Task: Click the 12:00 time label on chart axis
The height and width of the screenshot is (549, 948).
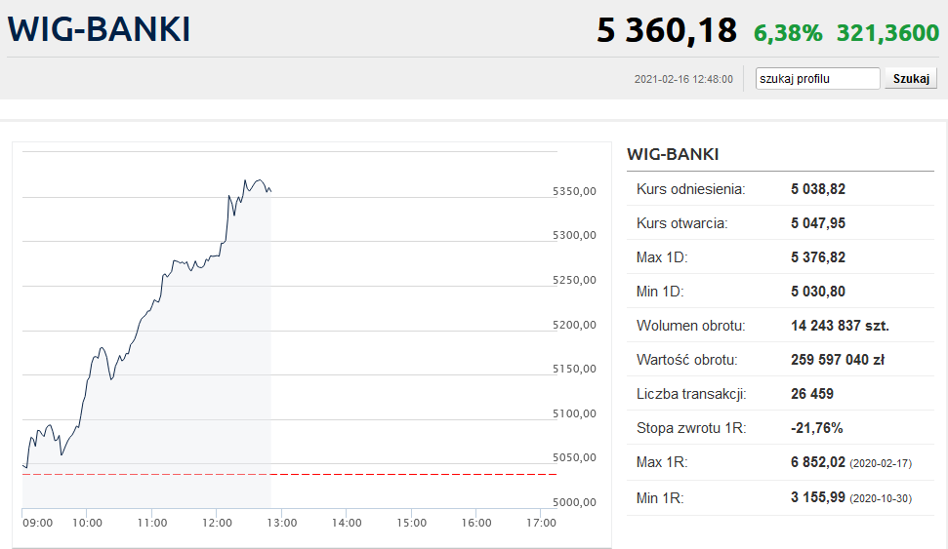Action: [x=217, y=523]
